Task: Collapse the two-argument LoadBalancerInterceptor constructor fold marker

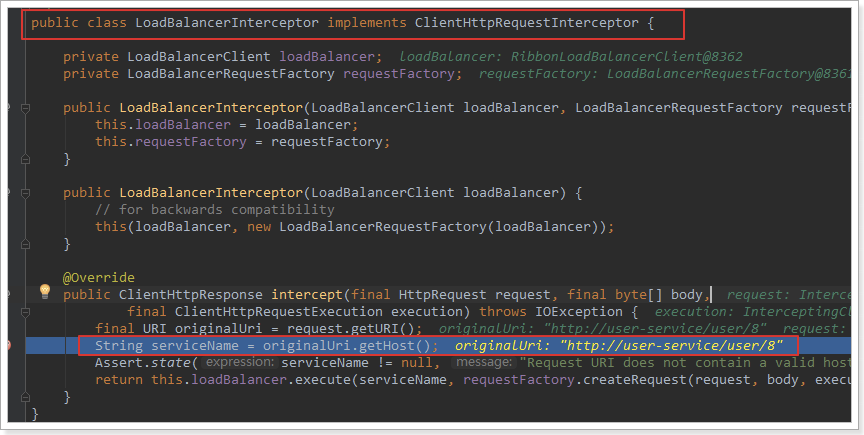Action: point(25,108)
